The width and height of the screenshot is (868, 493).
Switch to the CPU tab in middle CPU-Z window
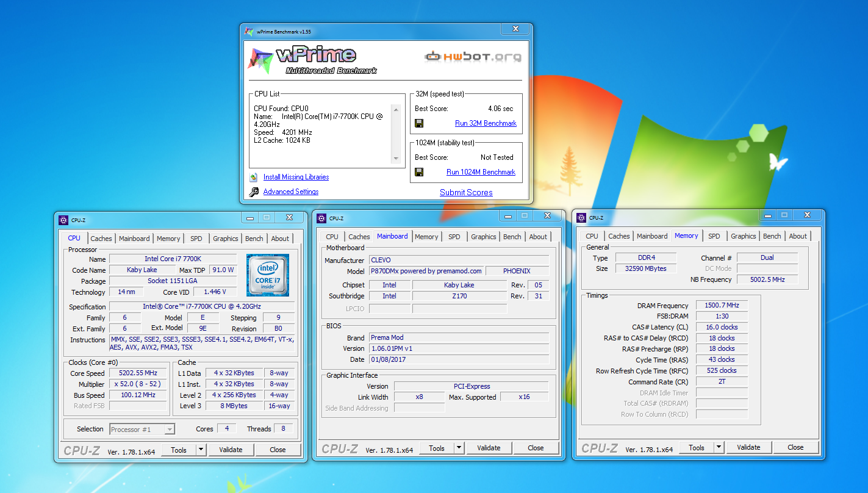click(x=332, y=237)
